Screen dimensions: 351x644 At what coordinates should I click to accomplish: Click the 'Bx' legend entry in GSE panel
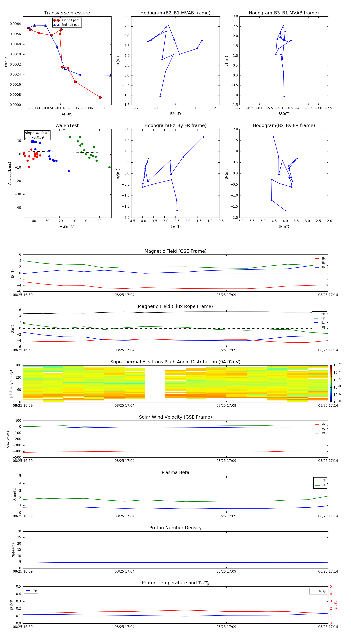coord(320,259)
